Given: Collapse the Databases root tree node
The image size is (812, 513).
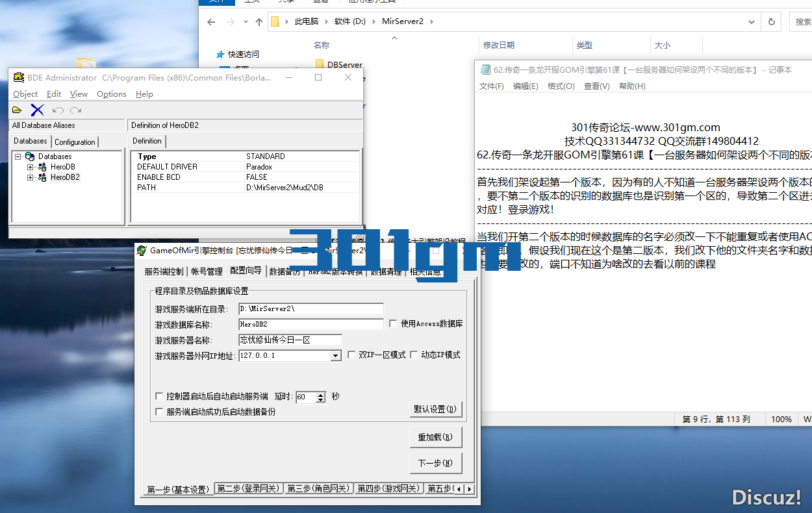Looking at the screenshot, I should pyautogui.click(x=18, y=156).
